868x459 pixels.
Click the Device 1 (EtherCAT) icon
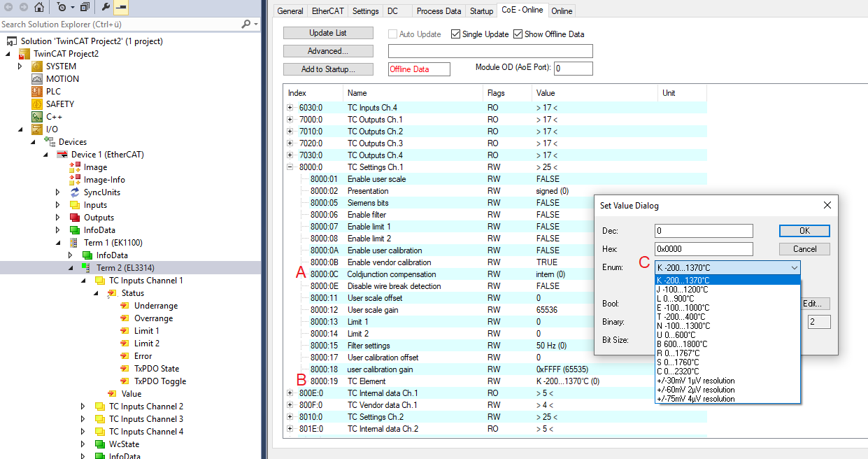point(62,155)
